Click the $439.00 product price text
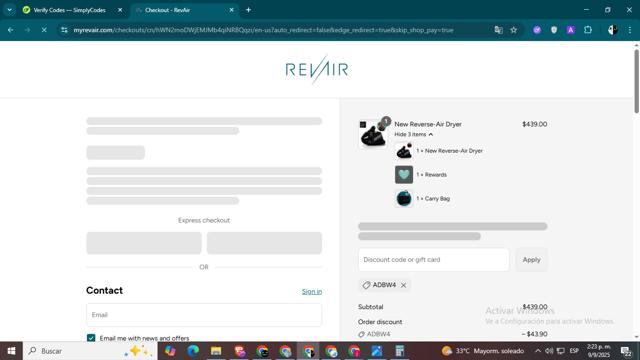640x360 pixels. pyautogui.click(x=534, y=124)
